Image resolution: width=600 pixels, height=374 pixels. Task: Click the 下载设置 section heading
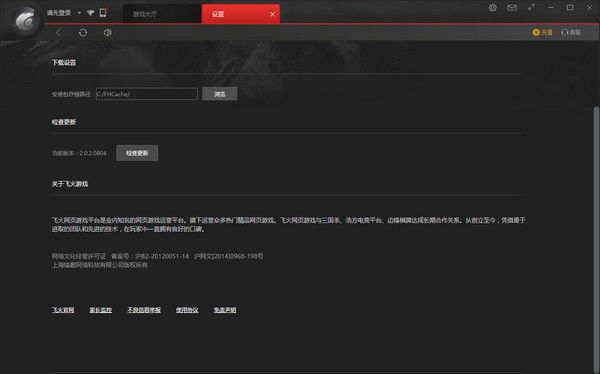(x=64, y=62)
